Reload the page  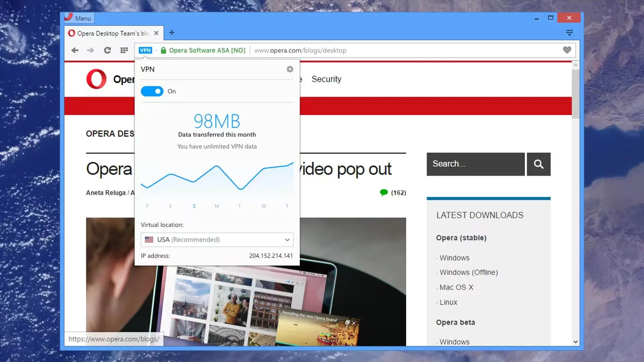click(x=107, y=50)
